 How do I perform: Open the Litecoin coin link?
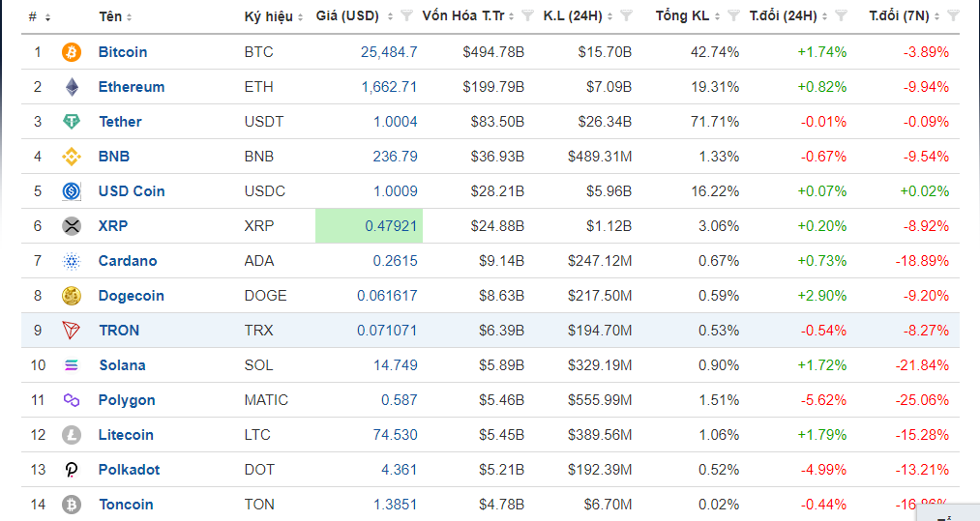126,435
